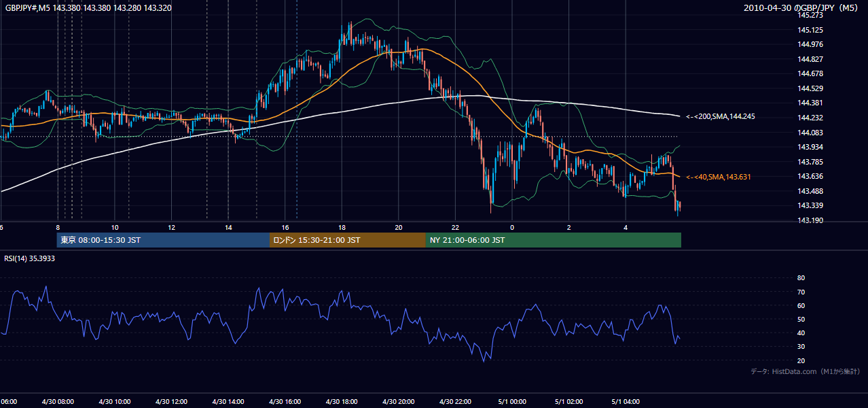Select the ロンドン 15:30-21:00 JST session bar

(x=348, y=240)
